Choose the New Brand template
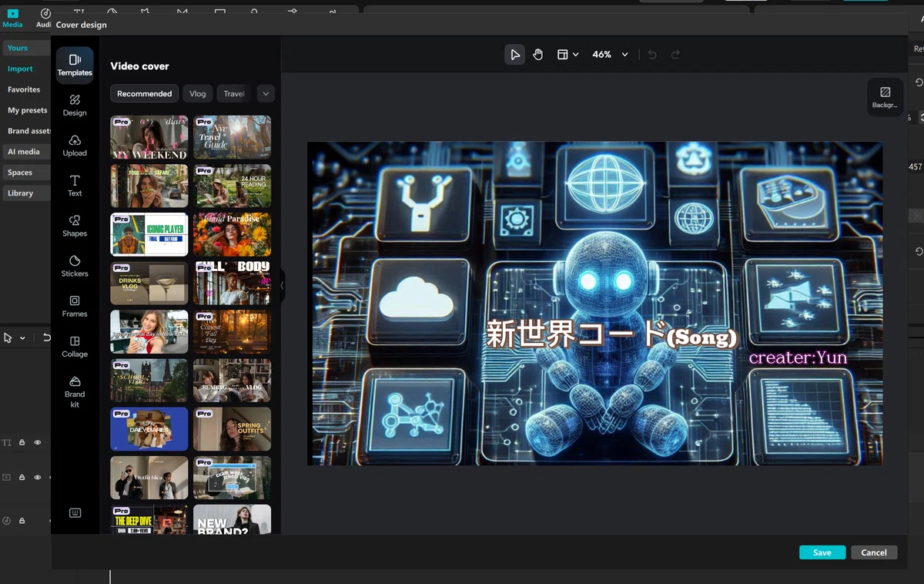This screenshot has height=584, width=924. coord(232,519)
